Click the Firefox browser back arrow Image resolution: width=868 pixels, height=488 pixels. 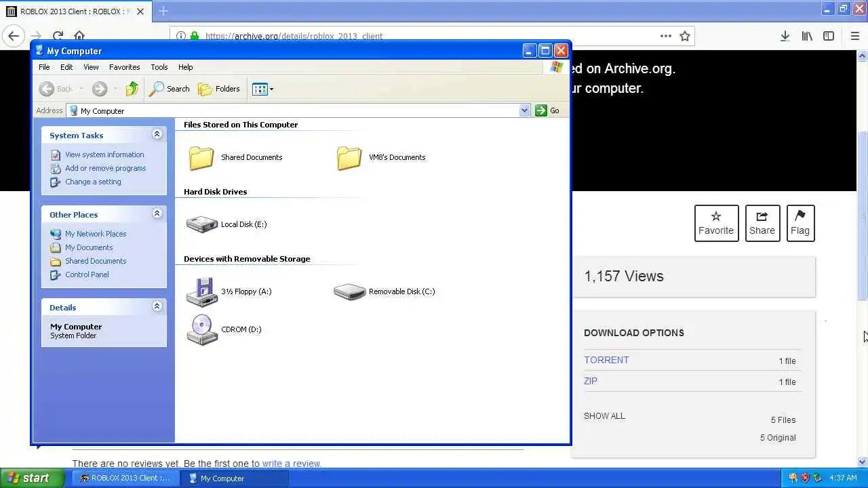click(14, 36)
